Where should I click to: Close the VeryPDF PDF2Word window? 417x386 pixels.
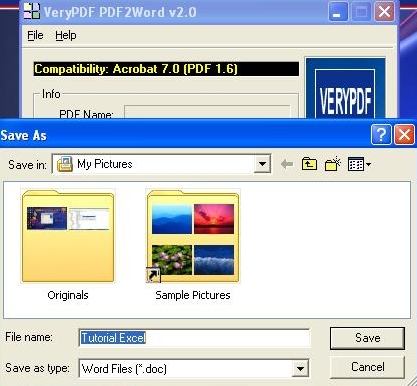[384, 12]
